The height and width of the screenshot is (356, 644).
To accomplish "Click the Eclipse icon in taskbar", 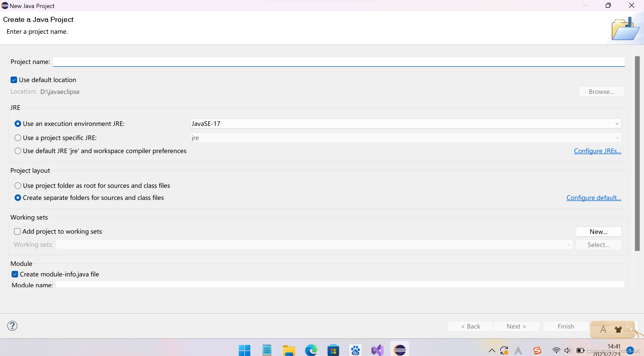I will pos(400,350).
